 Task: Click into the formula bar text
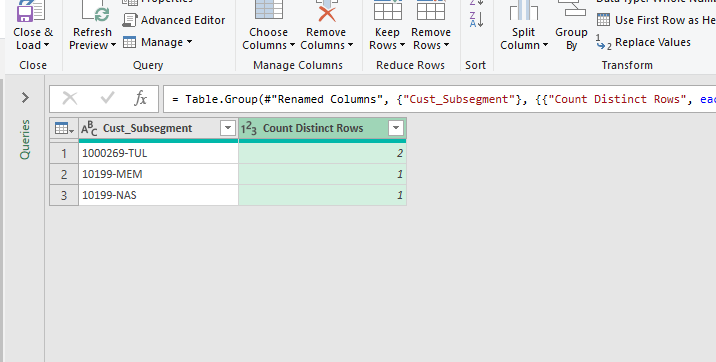pyautogui.click(x=440, y=99)
